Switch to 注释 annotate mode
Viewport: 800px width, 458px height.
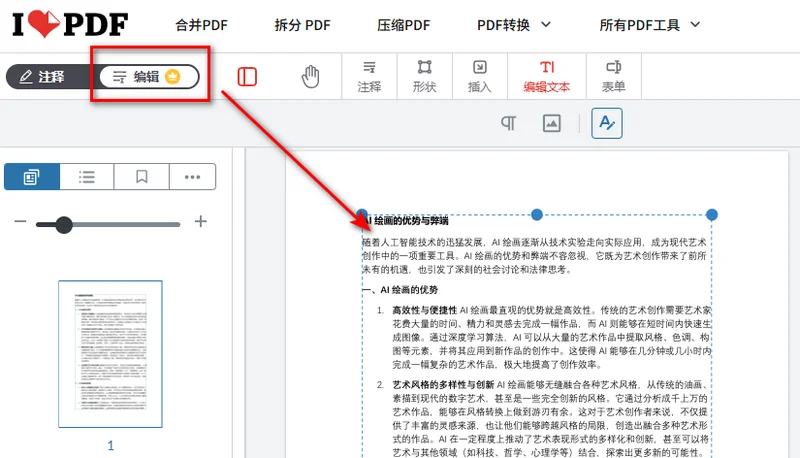pos(42,77)
